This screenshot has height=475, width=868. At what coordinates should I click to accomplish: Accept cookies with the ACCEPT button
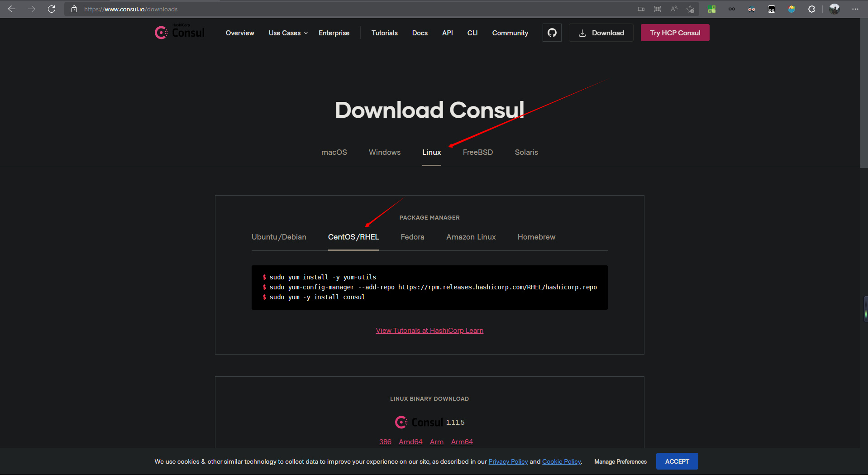click(x=677, y=461)
